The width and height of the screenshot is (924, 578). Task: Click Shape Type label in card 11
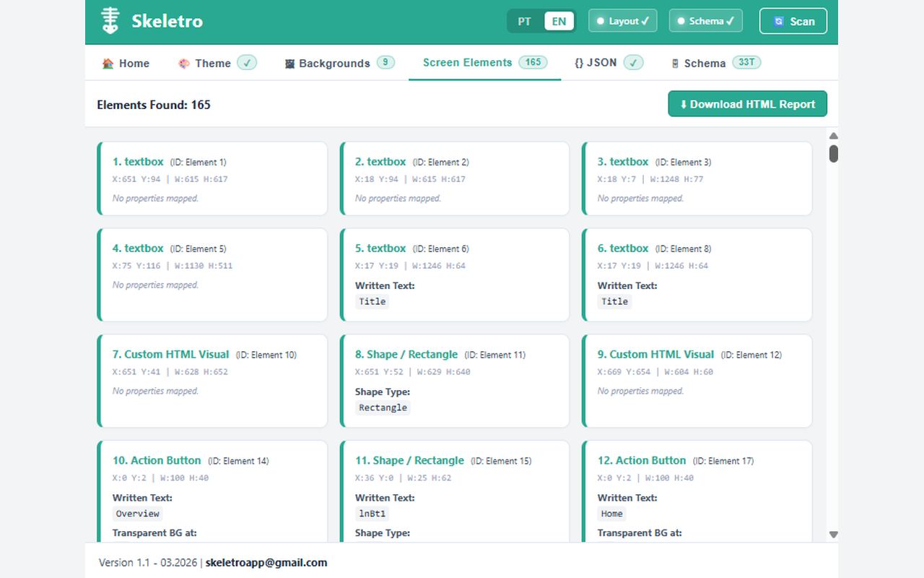(x=383, y=533)
